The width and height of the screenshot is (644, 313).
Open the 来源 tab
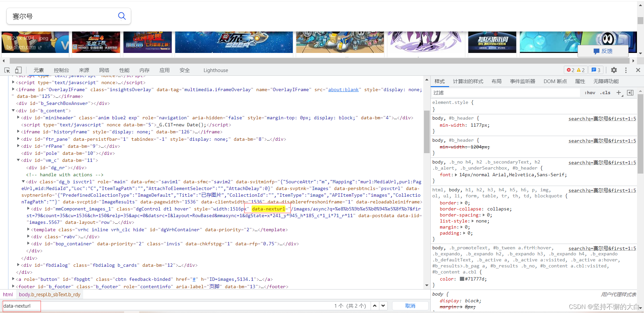(x=84, y=70)
